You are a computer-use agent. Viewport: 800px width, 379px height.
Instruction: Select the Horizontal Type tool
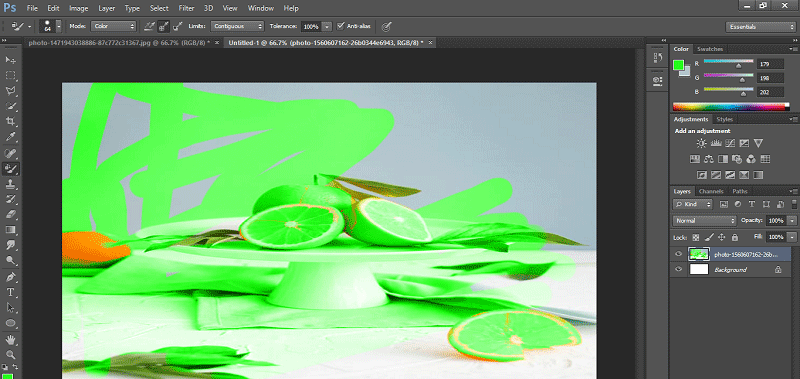[x=10, y=292]
